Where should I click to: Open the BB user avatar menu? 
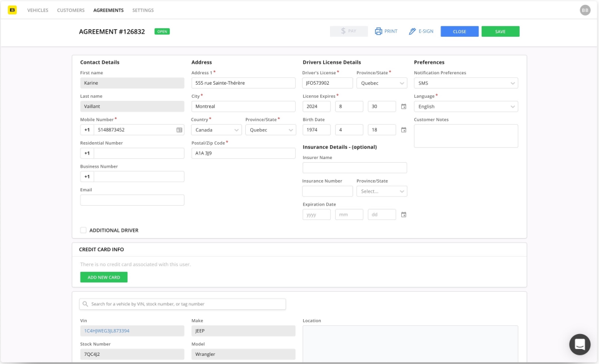pos(585,11)
